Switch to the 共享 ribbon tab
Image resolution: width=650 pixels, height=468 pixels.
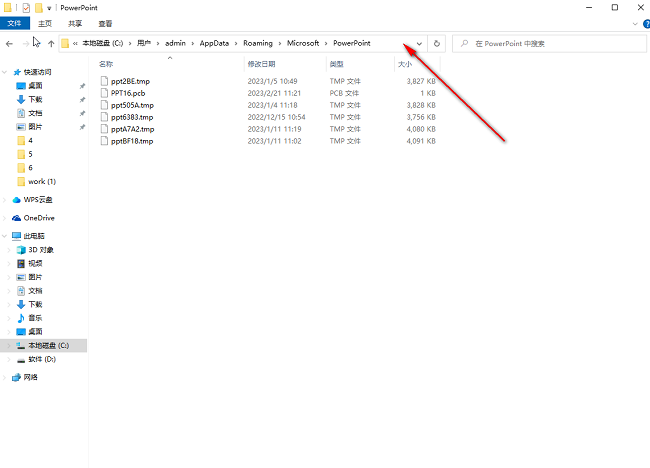tap(75, 24)
